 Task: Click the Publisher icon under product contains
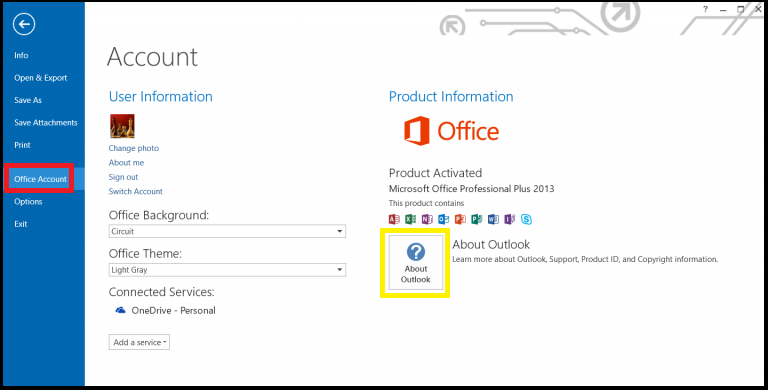[x=477, y=219]
